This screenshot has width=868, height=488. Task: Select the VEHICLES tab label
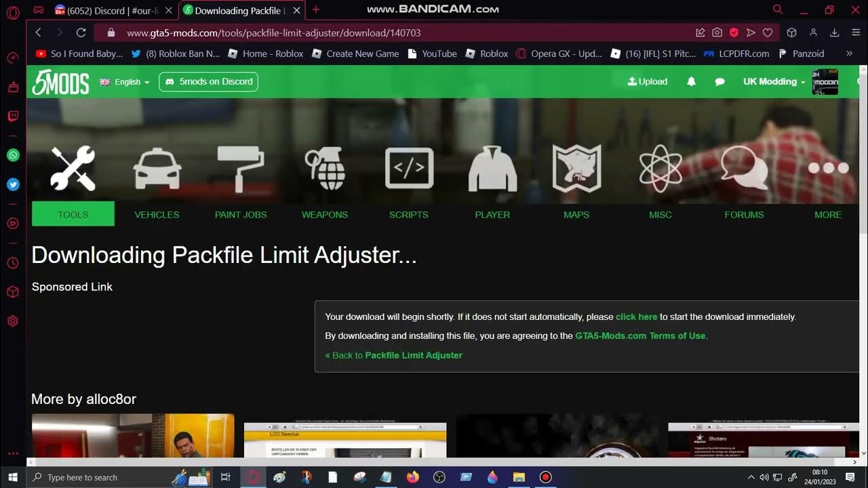pyautogui.click(x=157, y=214)
